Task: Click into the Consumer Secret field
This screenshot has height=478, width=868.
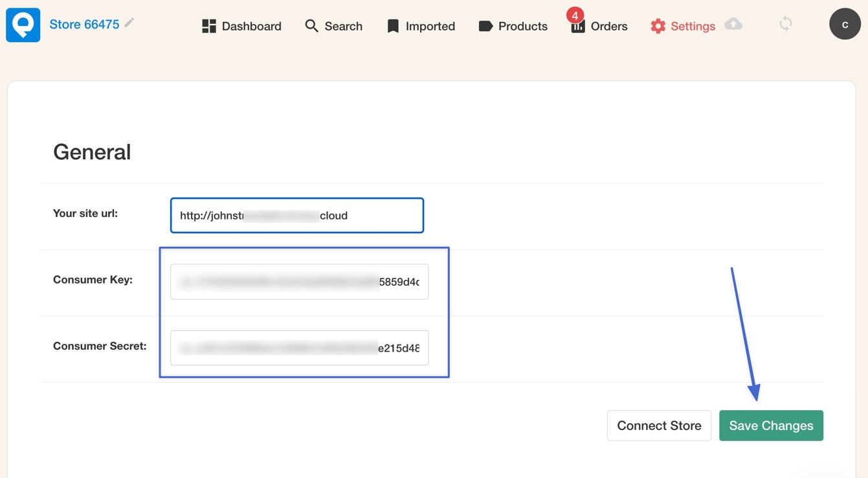Action: pyautogui.click(x=299, y=348)
